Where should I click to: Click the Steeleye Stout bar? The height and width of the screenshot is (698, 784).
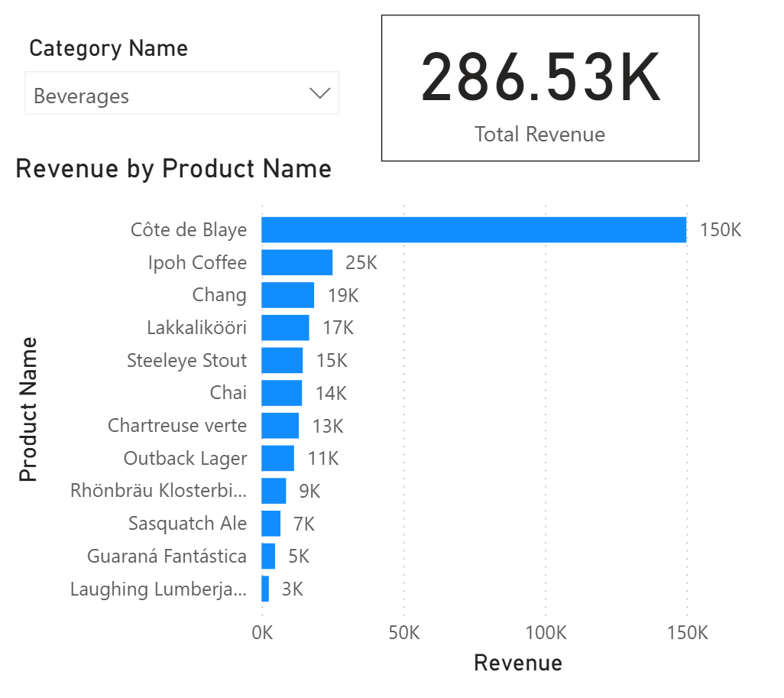coord(282,361)
